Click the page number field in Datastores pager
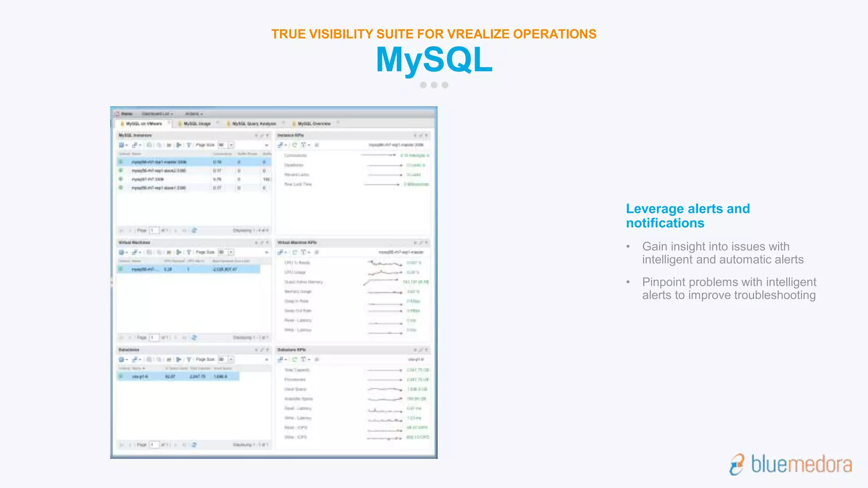The height and width of the screenshot is (488, 868). [153, 445]
